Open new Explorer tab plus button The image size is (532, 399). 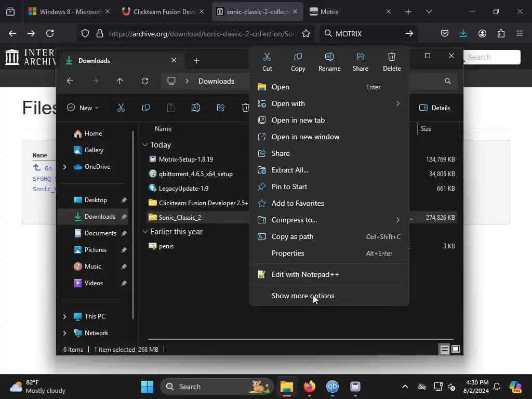coord(196,61)
